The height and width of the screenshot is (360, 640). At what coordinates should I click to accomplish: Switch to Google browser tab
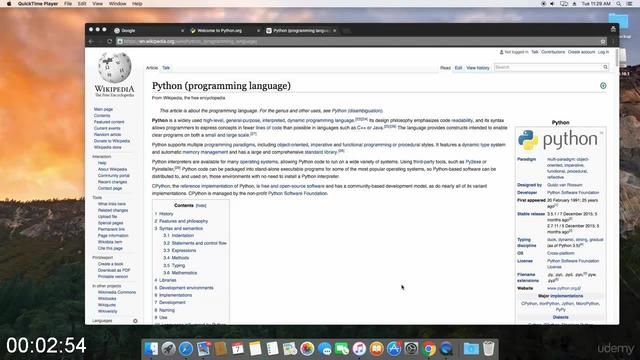(x=148, y=31)
